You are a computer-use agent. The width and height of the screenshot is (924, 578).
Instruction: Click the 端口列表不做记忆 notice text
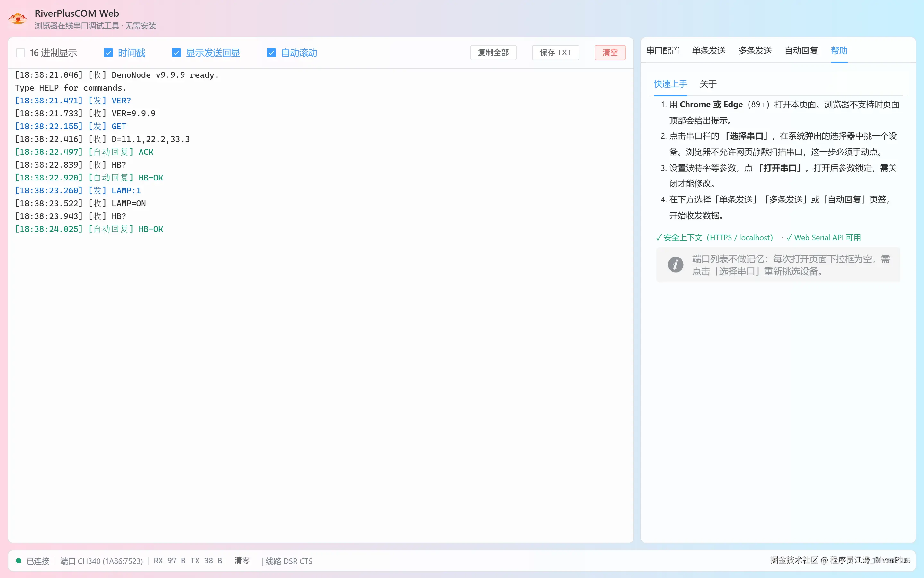791,265
